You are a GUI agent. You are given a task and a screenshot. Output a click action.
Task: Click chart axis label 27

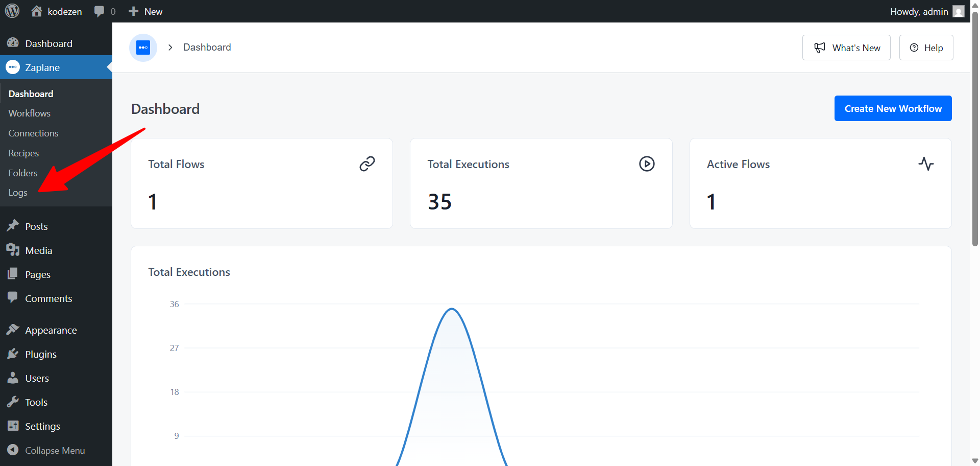coord(175,348)
